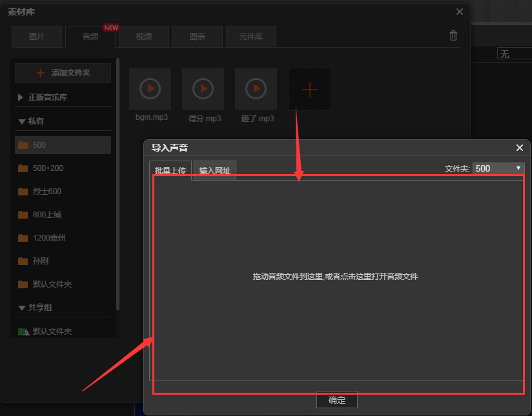
Task: Click the audio file drop zone text
Action: point(335,277)
